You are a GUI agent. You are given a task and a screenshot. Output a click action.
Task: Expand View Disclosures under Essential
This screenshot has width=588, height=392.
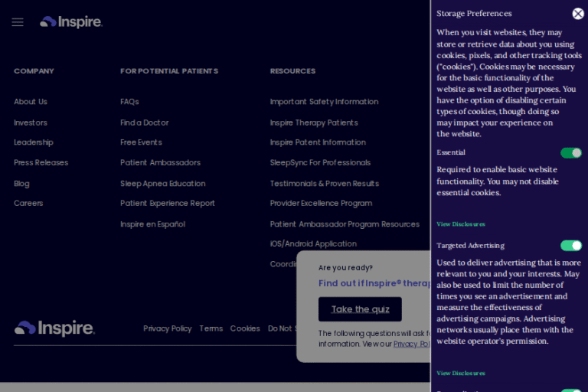coord(461,224)
